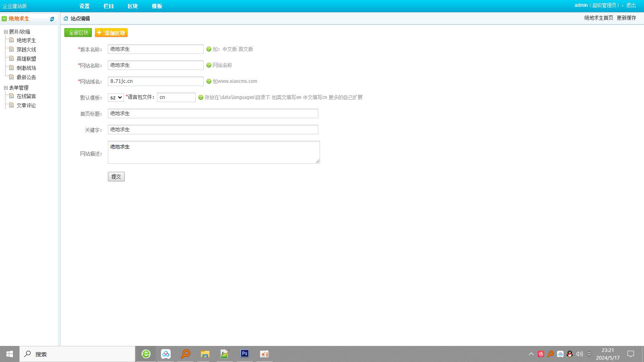Open Photoshop from the taskbar
644x362 pixels.
pyautogui.click(x=244, y=354)
